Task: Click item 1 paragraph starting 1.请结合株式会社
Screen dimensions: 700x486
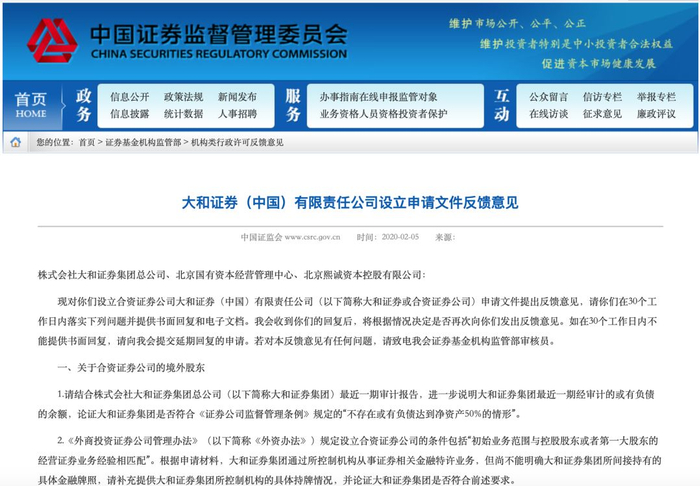Action: pyautogui.click(x=346, y=404)
